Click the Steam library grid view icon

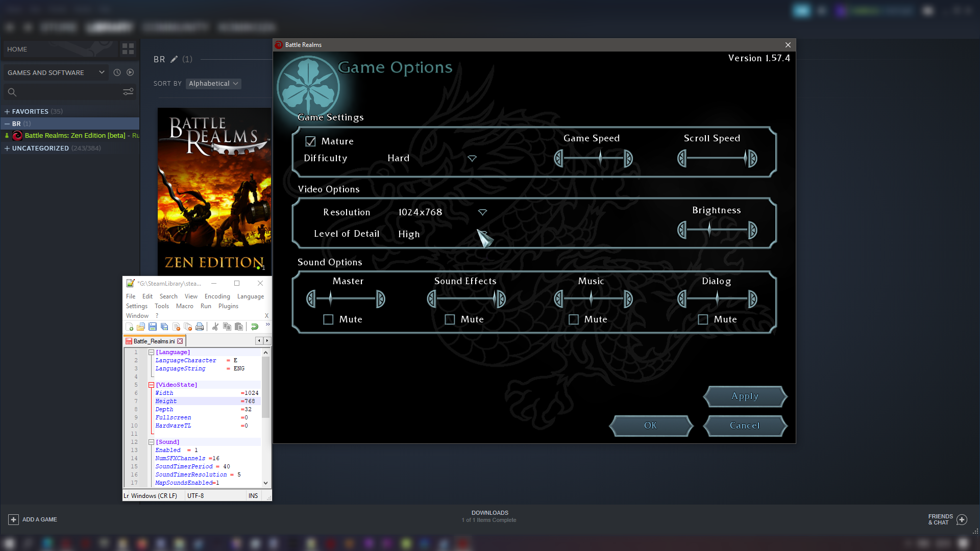click(x=128, y=49)
